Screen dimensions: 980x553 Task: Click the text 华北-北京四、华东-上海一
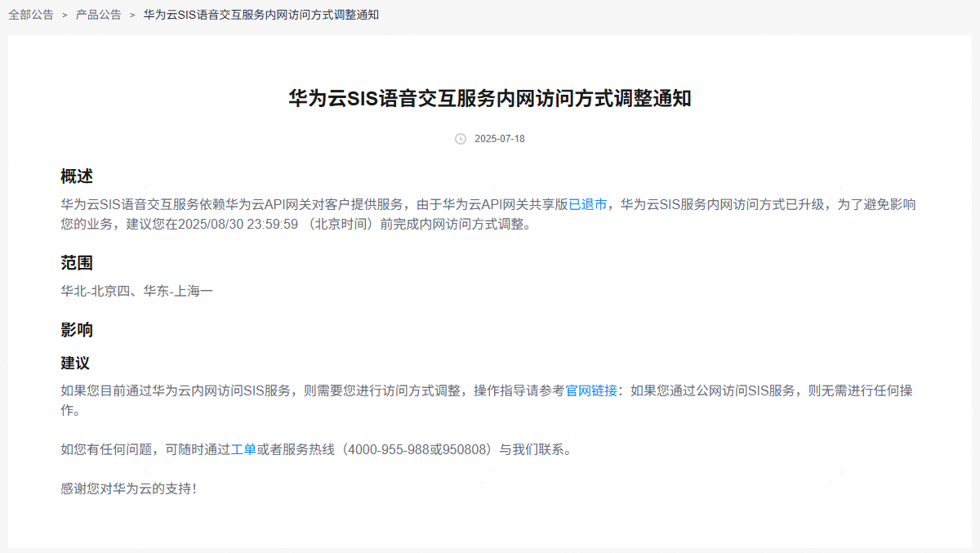point(137,291)
